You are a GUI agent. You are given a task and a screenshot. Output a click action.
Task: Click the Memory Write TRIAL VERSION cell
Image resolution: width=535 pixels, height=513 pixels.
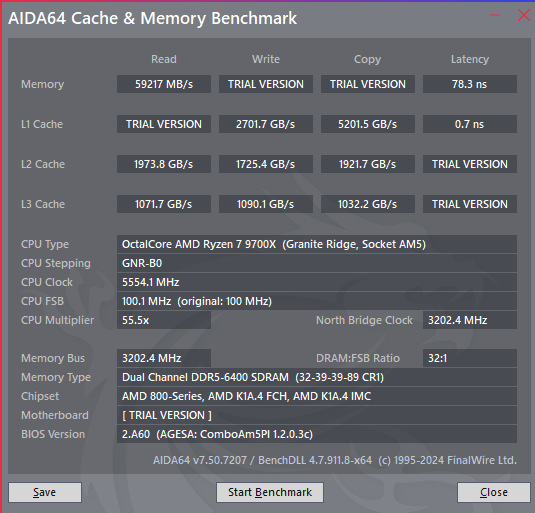266,84
